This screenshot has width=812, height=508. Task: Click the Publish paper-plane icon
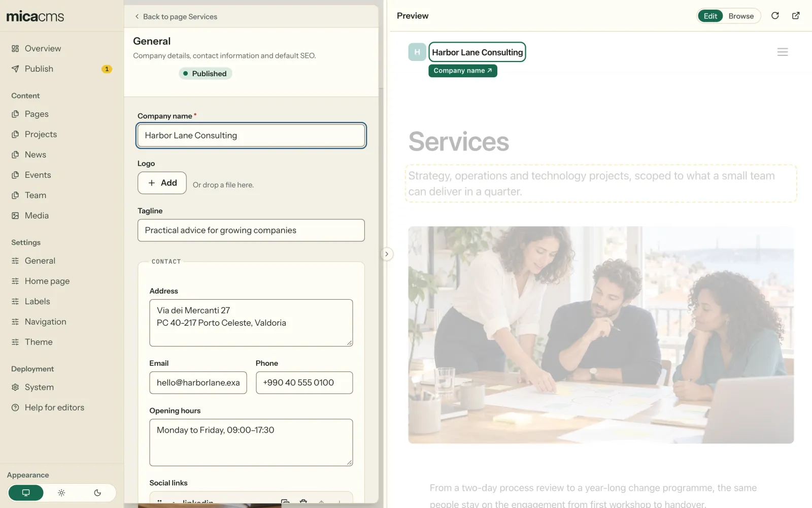(15, 69)
